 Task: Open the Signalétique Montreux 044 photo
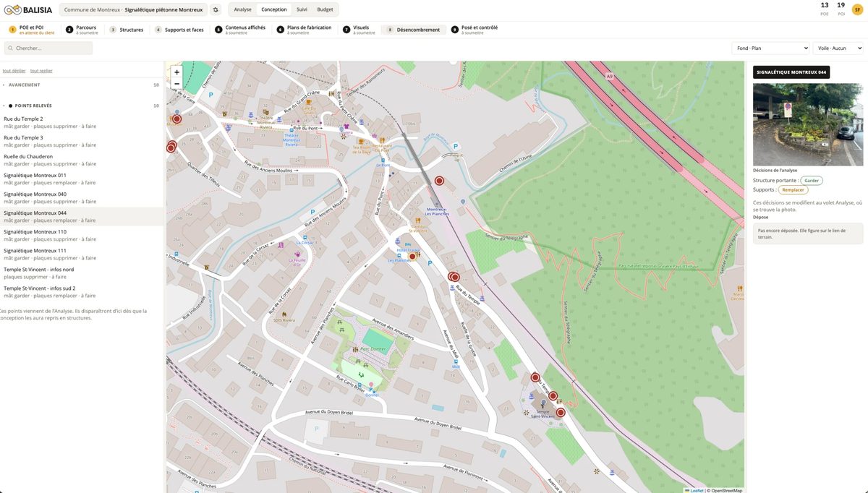[x=808, y=124]
